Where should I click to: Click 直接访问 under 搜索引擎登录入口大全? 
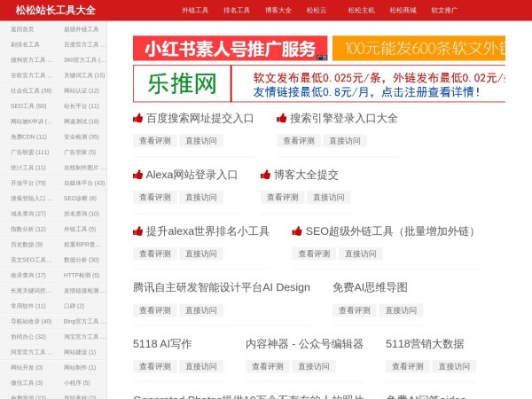click(345, 141)
